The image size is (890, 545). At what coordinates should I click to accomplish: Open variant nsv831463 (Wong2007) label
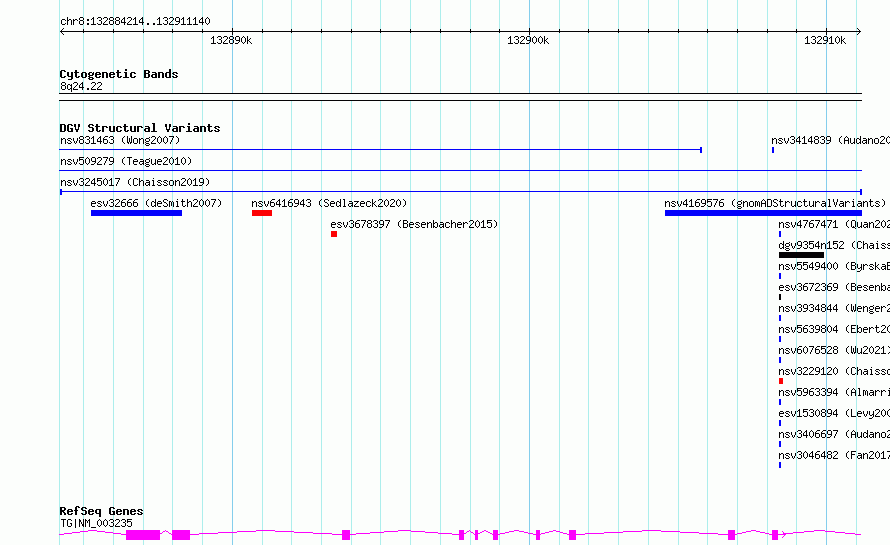click(x=120, y=140)
